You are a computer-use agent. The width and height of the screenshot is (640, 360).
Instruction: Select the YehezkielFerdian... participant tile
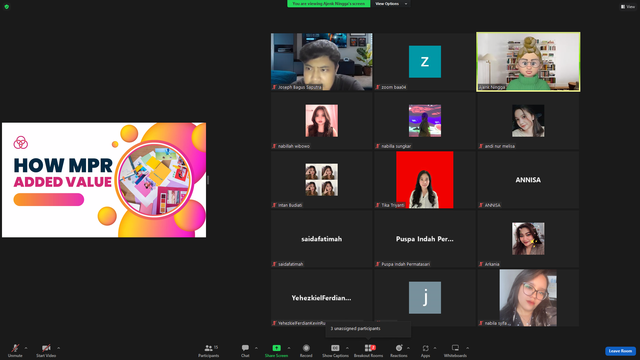322,298
